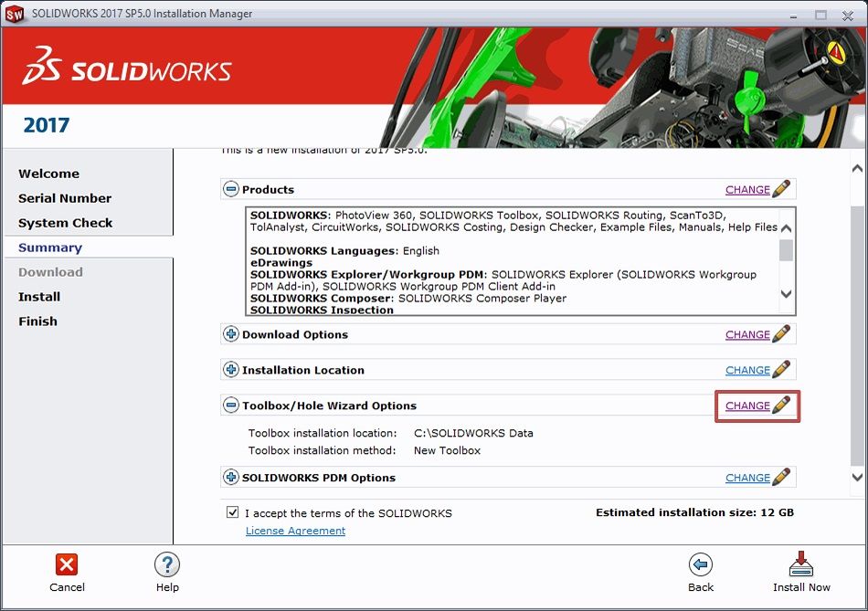This screenshot has width=868, height=611.
Task: Collapse Toolbox/Hole Wizard Options section
Action: [231, 406]
